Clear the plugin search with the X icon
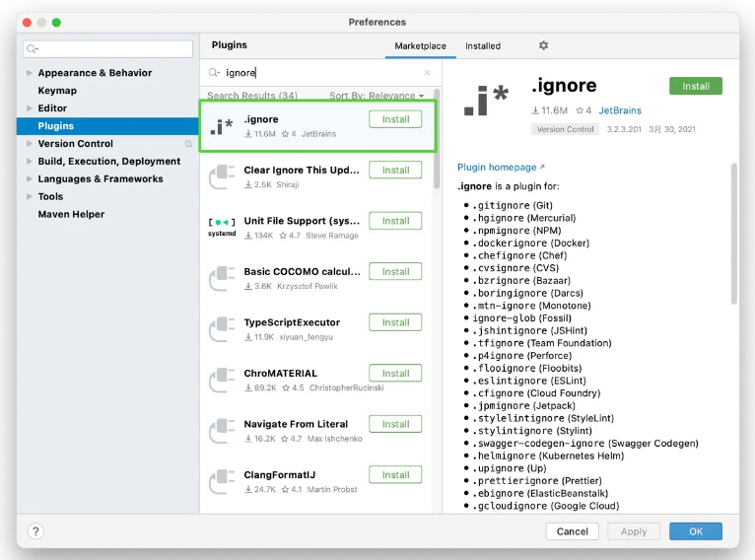The width and height of the screenshot is (755, 560). pos(427,73)
